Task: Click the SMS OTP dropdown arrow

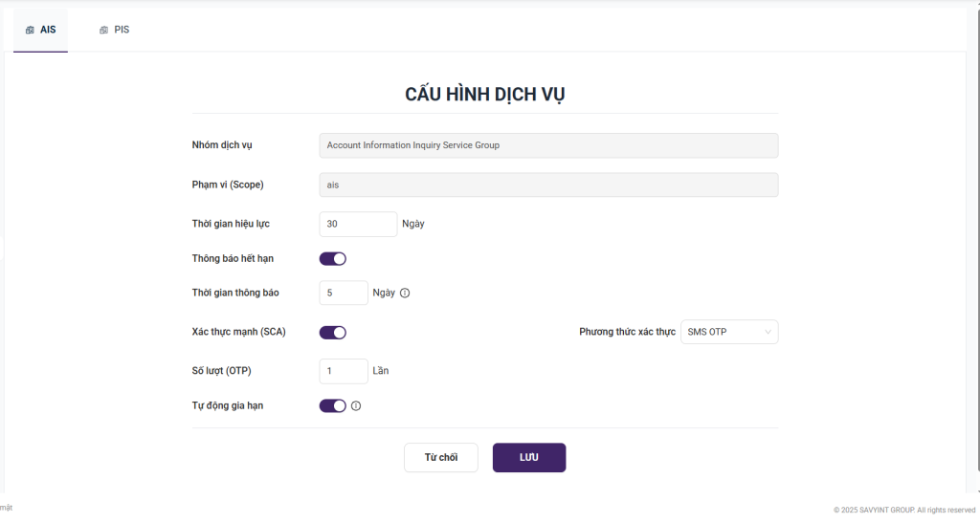Action: coord(768,333)
